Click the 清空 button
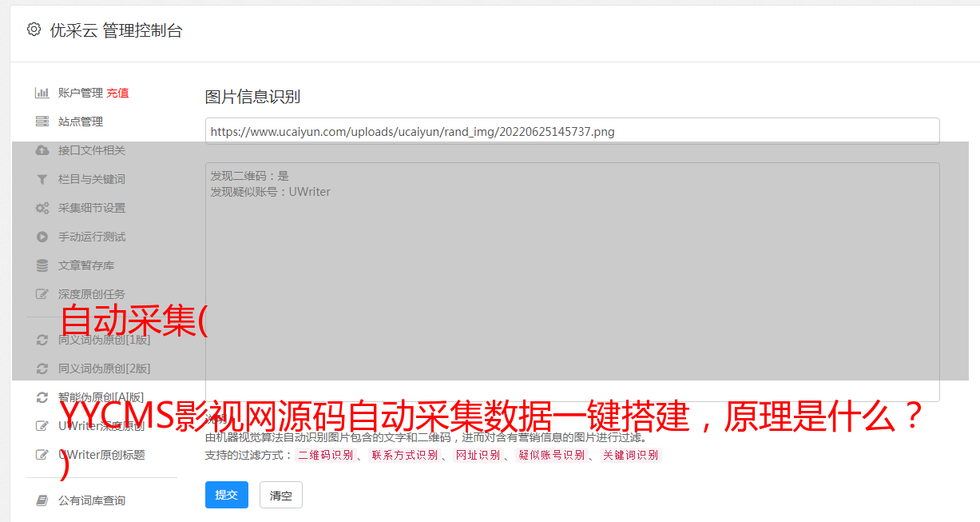The width and height of the screenshot is (980, 522). pyautogui.click(x=281, y=495)
